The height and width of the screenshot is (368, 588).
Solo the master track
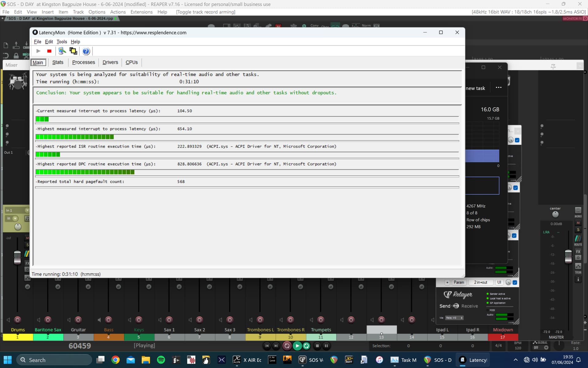coord(578,230)
